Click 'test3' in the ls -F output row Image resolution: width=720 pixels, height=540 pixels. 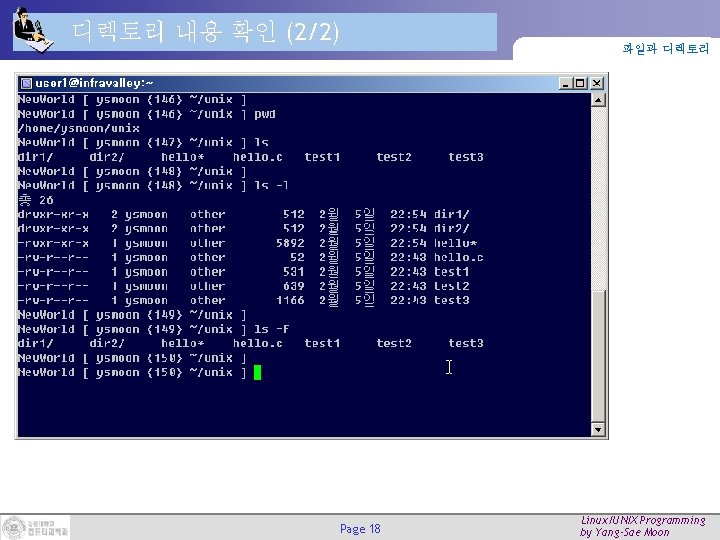pyautogui.click(x=466, y=343)
